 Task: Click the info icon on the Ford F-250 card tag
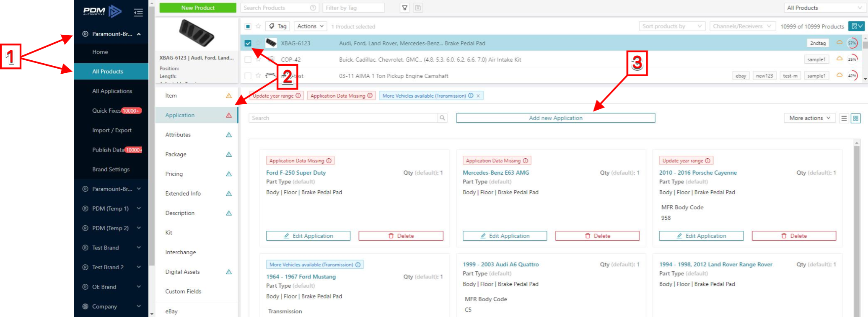pos(329,161)
